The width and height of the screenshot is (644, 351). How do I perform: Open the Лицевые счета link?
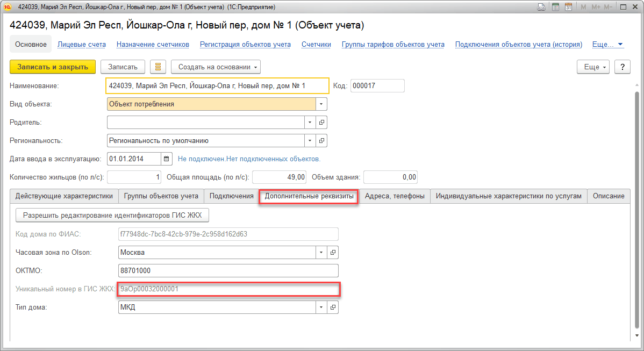click(82, 45)
